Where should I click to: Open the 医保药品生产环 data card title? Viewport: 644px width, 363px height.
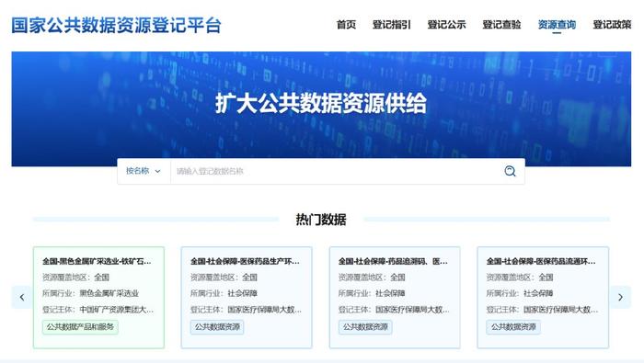[245, 261]
